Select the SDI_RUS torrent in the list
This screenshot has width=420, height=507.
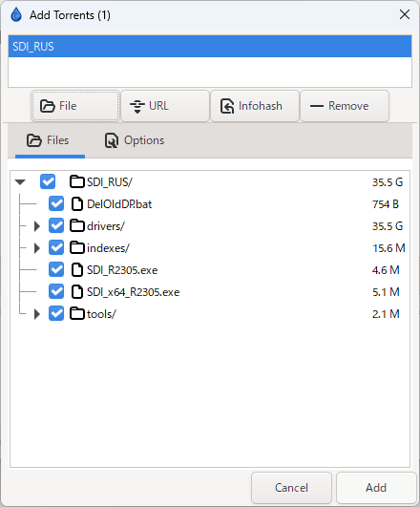click(210, 47)
